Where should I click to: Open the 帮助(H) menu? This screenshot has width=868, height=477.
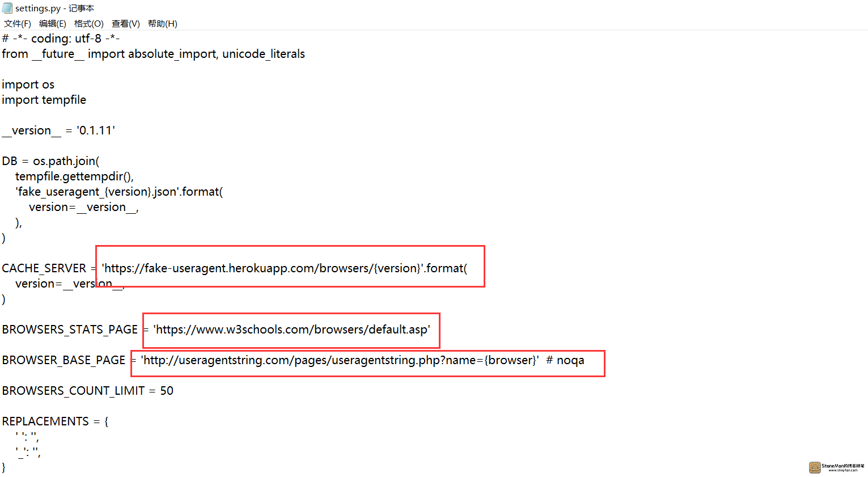point(163,23)
